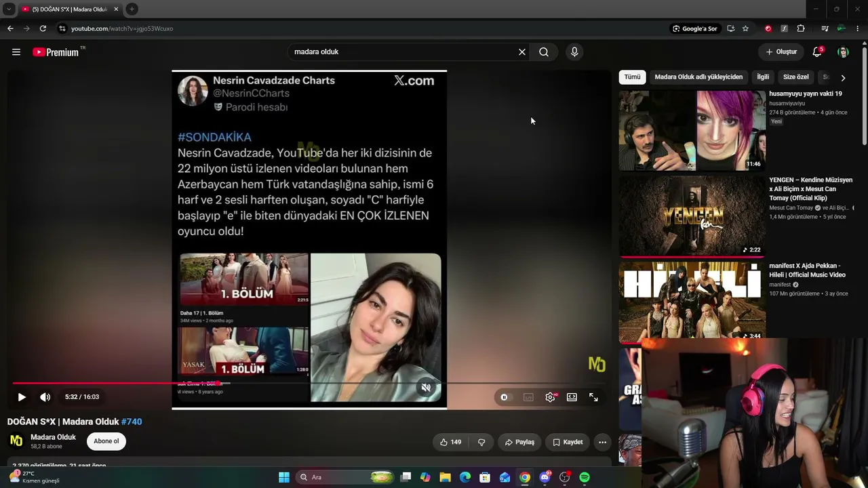Open the account avatar menu
868x488 pixels.
pos(843,52)
